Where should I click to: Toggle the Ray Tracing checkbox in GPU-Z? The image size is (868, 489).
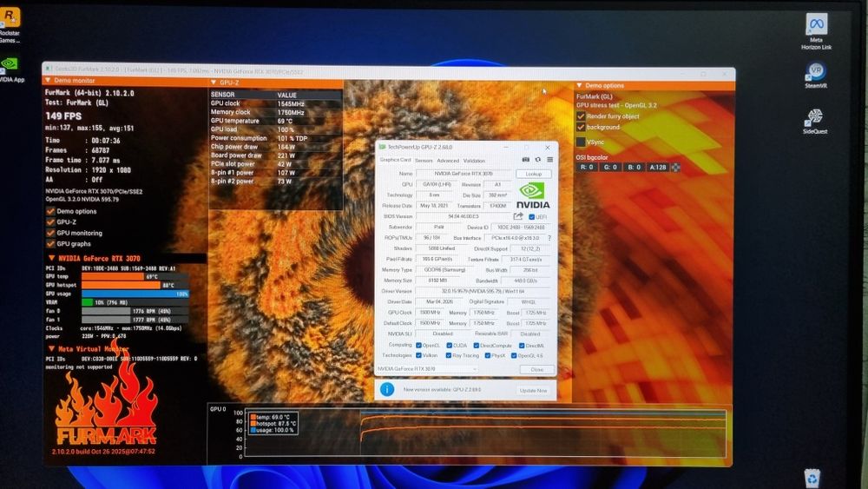point(449,355)
